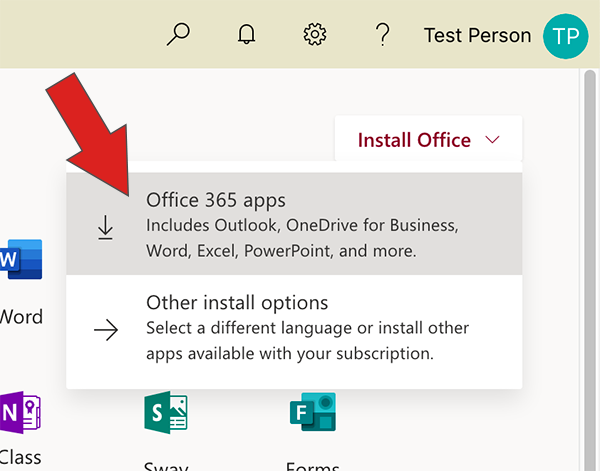Click the Test Person account name
The image size is (600, 471).
coord(477,36)
